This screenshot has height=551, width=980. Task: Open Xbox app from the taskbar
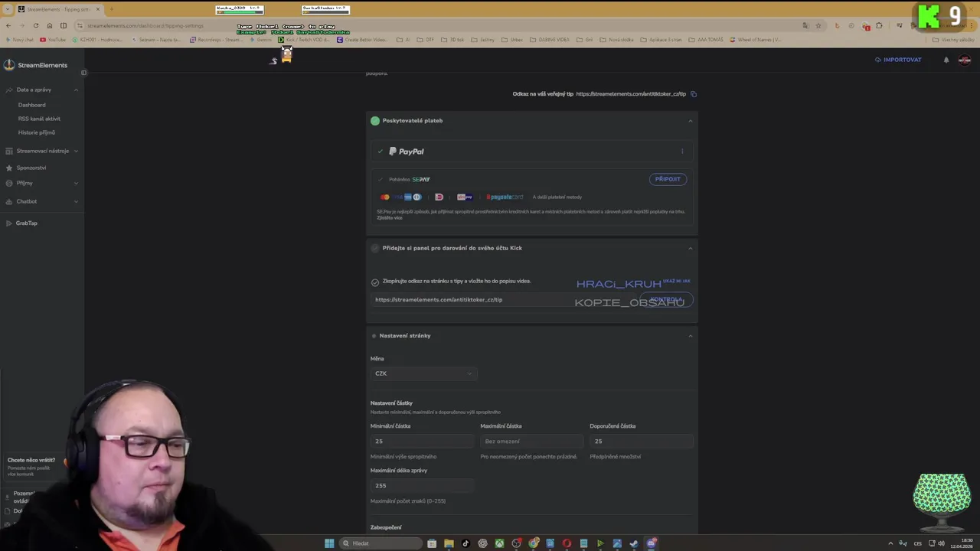pos(499,543)
